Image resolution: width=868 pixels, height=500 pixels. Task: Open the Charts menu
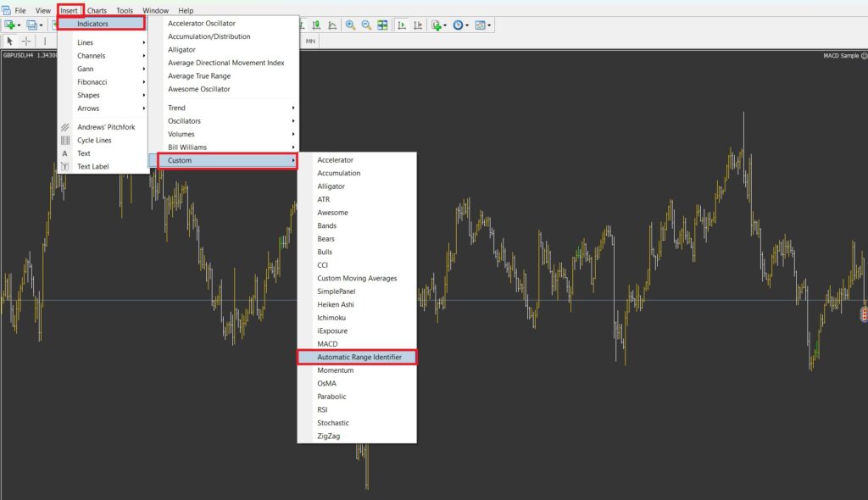click(97, 10)
